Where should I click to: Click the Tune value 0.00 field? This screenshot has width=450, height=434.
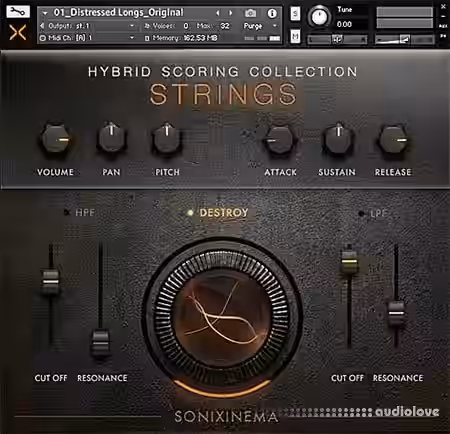tap(344, 24)
